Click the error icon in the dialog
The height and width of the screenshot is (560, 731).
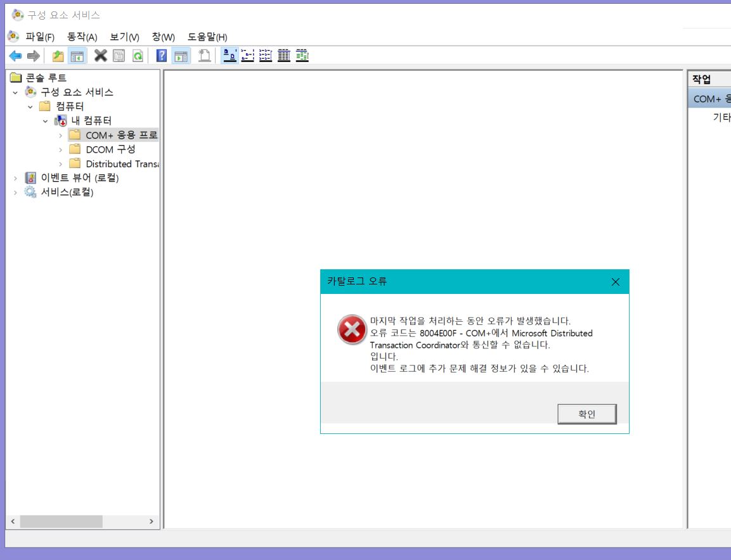tap(352, 329)
